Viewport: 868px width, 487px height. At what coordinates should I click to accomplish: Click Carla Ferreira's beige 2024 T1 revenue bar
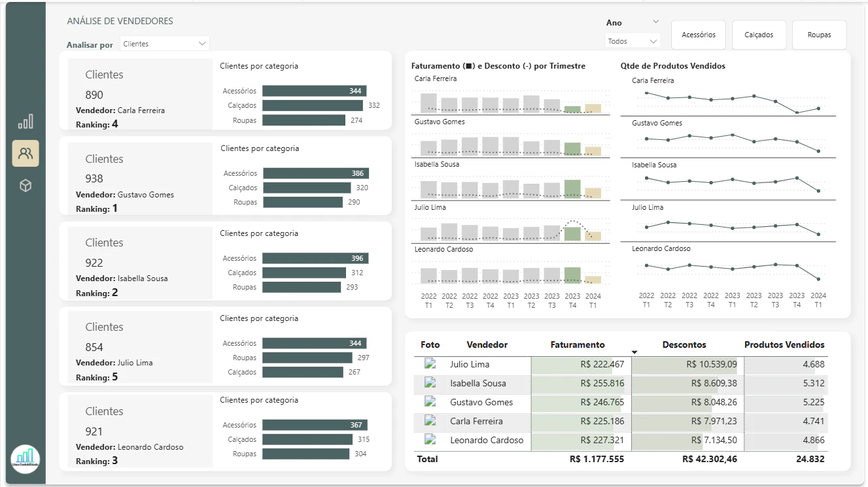tap(593, 109)
